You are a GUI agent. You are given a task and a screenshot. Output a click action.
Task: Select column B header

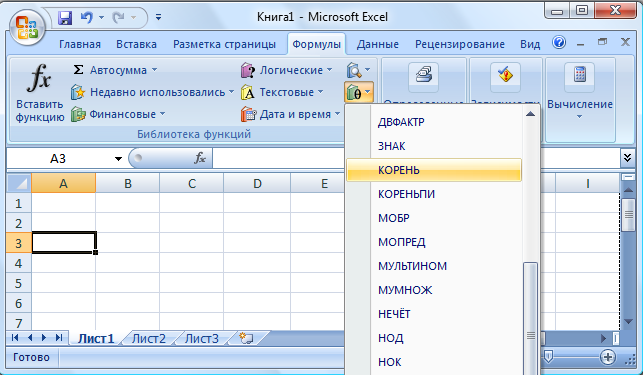(x=128, y=183)
